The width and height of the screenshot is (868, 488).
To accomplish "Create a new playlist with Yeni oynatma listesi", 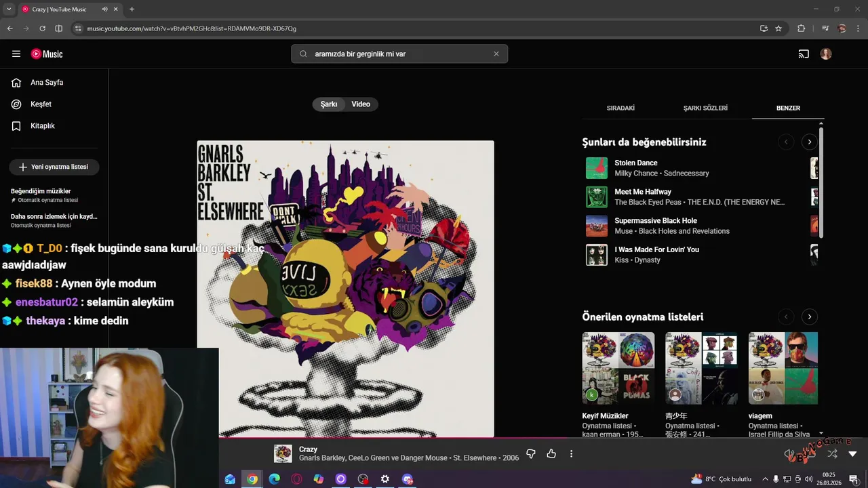I will [x=54, y=167].
